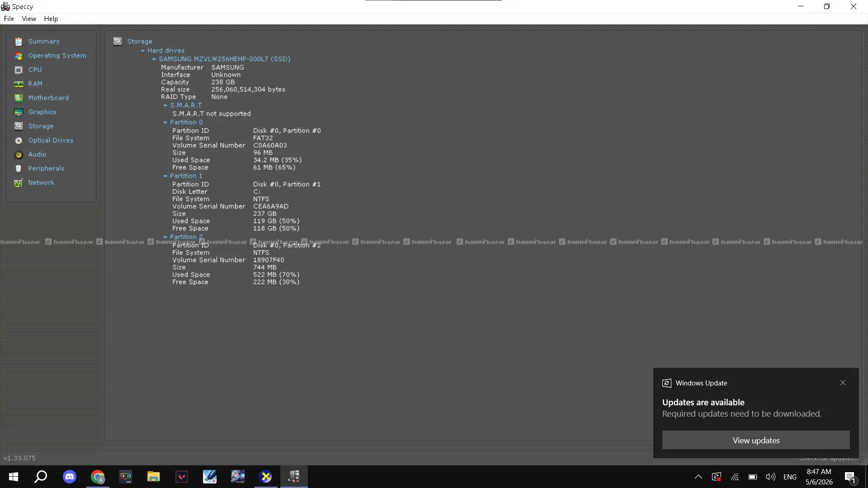This screenshot has width=868, height=488.
Task: Click the RAID Type value 'None'
Action: click(x=219, y=97)
